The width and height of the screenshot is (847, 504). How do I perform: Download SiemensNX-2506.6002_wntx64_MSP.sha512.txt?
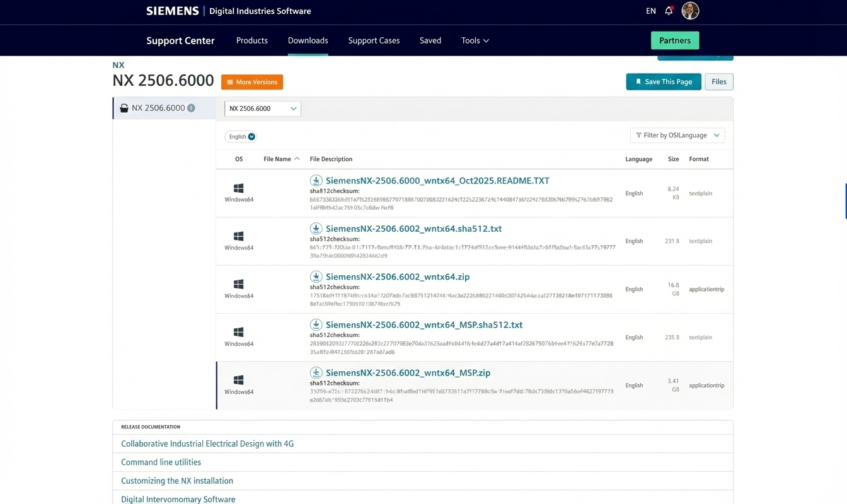(x=424, y=325)
